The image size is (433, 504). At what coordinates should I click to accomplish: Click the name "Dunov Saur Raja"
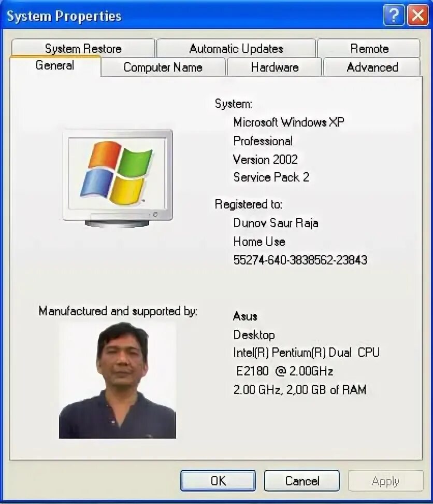point(276,223)
